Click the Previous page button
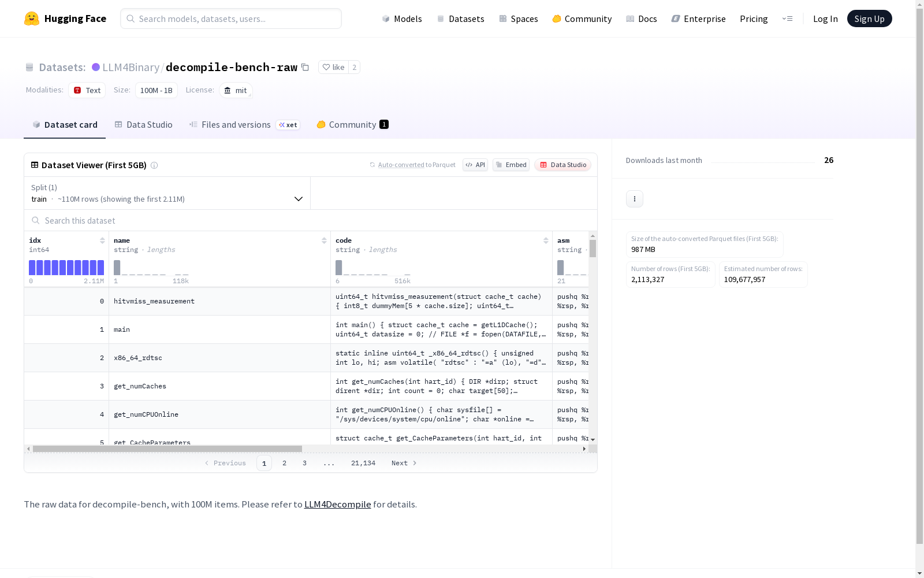 (225, 463)
